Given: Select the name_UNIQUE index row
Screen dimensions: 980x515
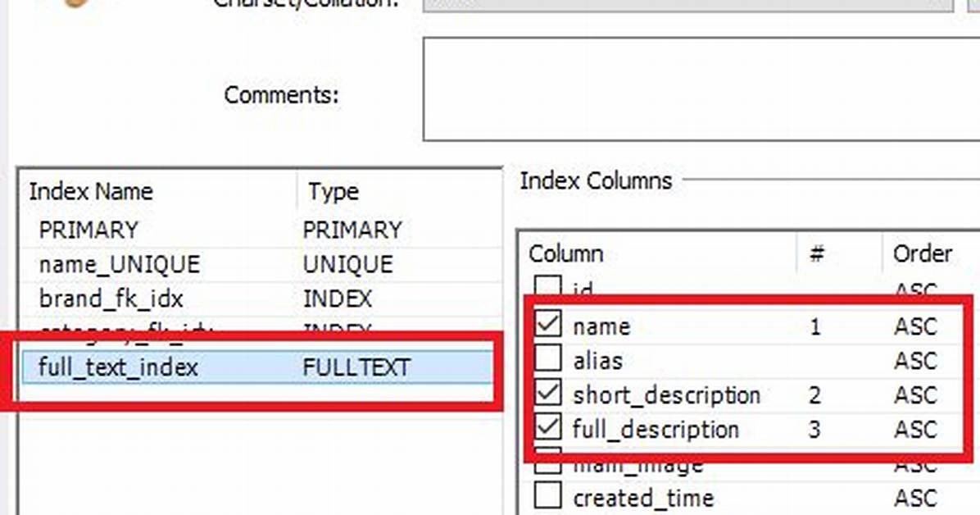Looking at the screenshot, I should coord(260,265).
